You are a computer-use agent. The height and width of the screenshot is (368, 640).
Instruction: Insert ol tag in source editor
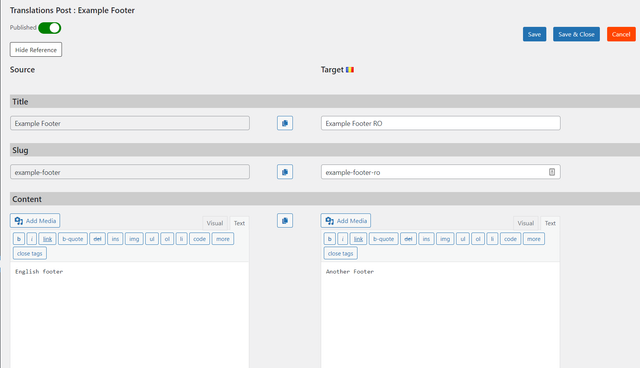click(x=167, y=239)
